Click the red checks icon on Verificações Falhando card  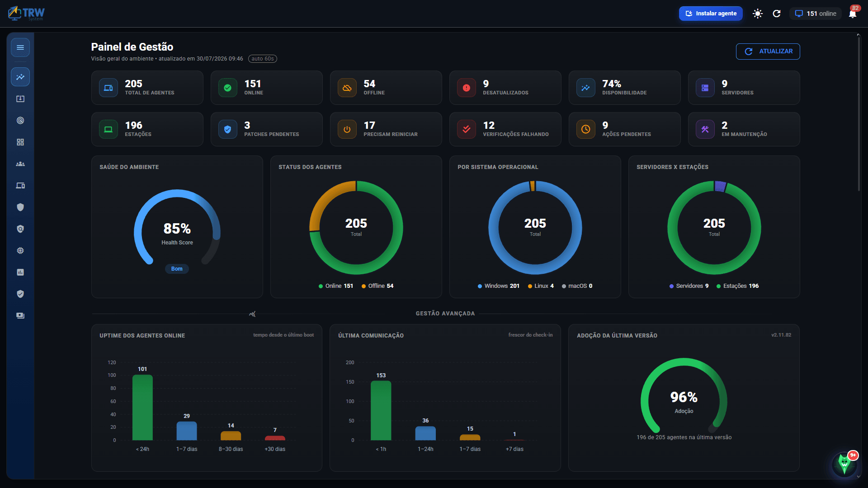pos(467,129)
